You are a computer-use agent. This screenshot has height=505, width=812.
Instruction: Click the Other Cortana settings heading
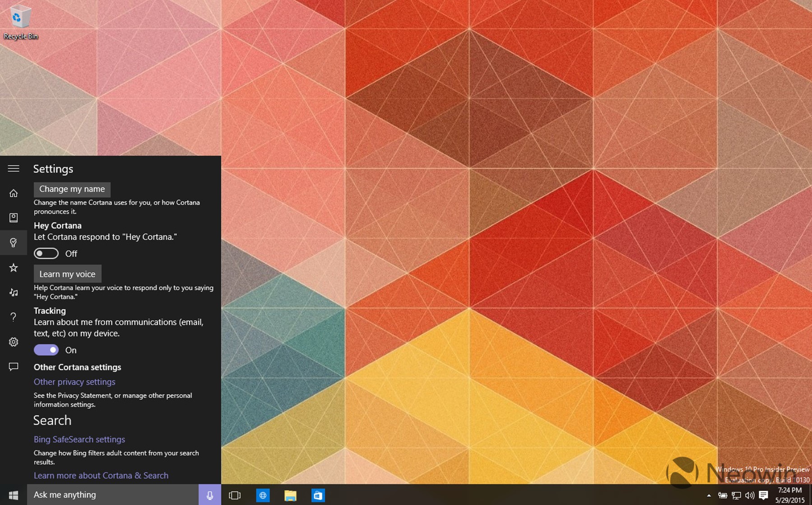[x=78, y=367]
